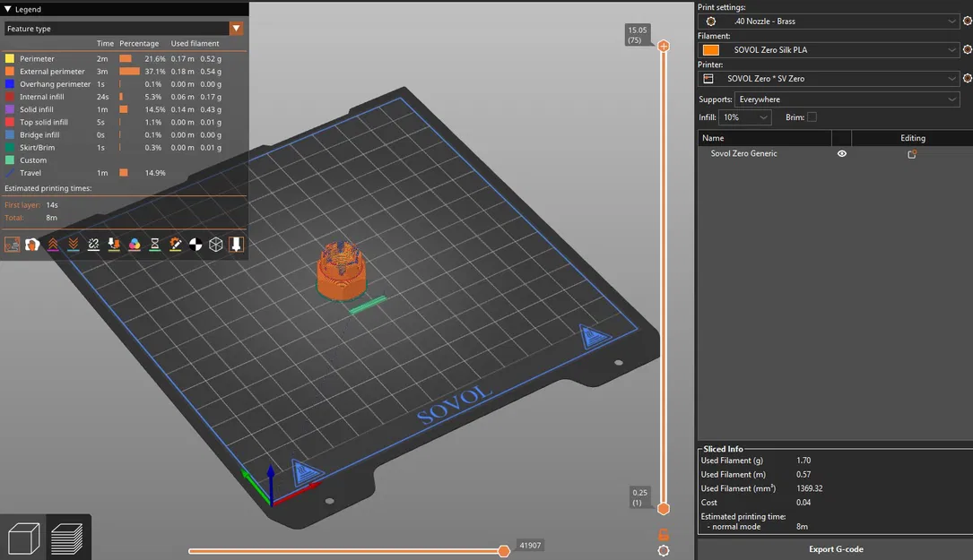Enable the Brim checkbox
The image size is (973, 560).
pyautogui.click(x=812, y=117)
